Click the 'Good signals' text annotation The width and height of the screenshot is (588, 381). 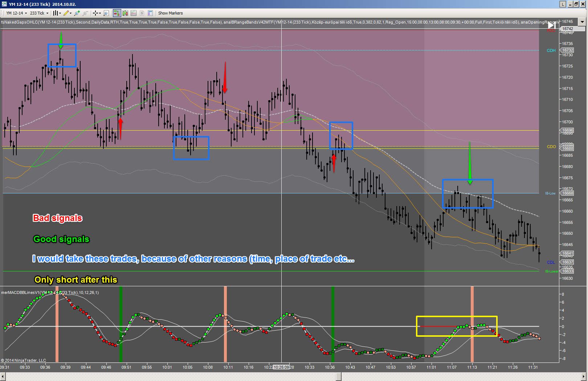click(61, 239)
